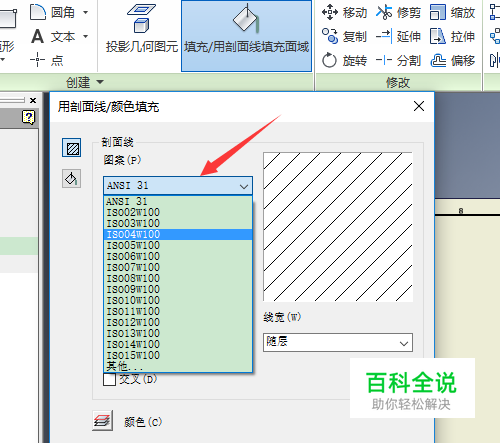Image resolution: width=500 pixels, height=443 pixels.
Task: Choose ISO08W100 pattern
Action: click(x=178, y=278)
